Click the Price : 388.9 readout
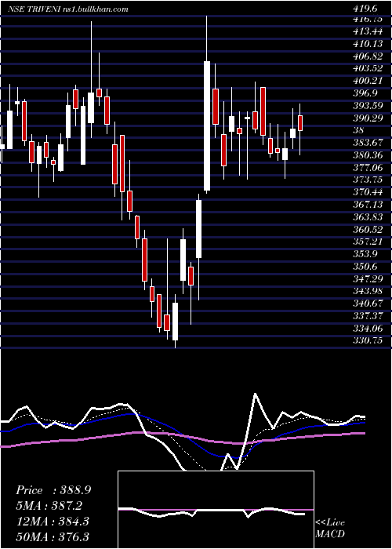392x549 pixels. [x=53, y=490]
